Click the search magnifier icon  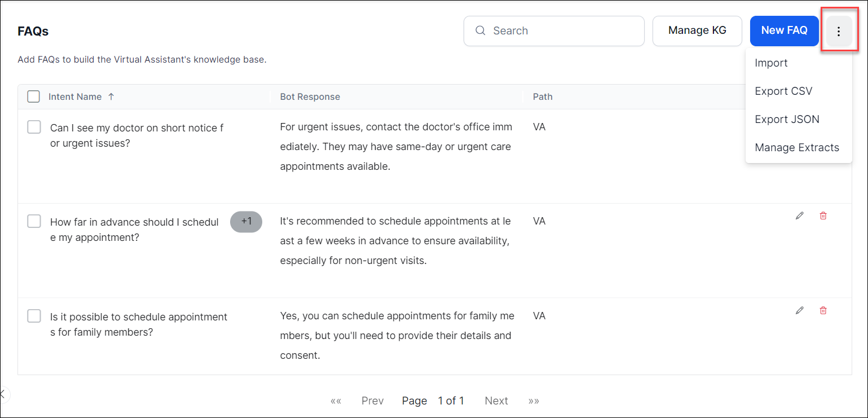481,30
